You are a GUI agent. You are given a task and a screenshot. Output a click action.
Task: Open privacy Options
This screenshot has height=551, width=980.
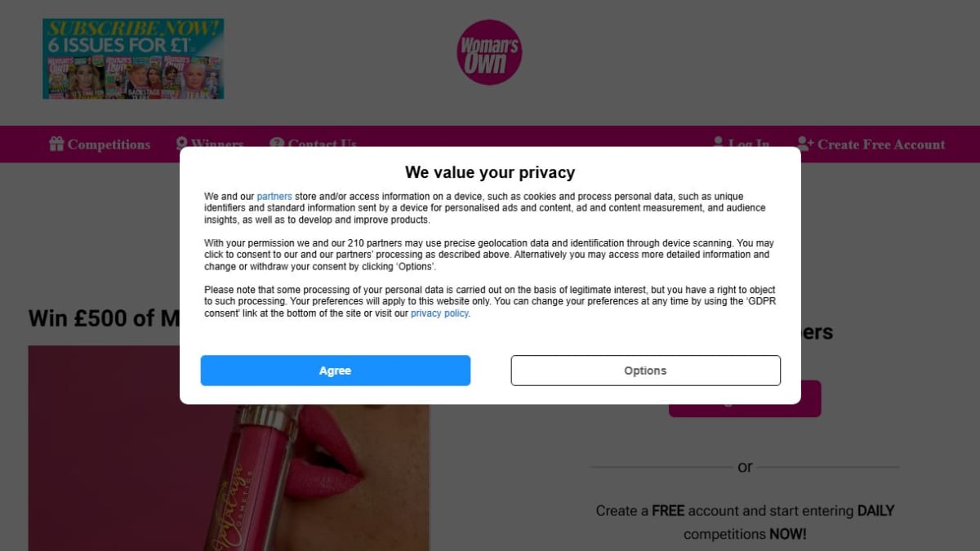[x=646, y=371]
